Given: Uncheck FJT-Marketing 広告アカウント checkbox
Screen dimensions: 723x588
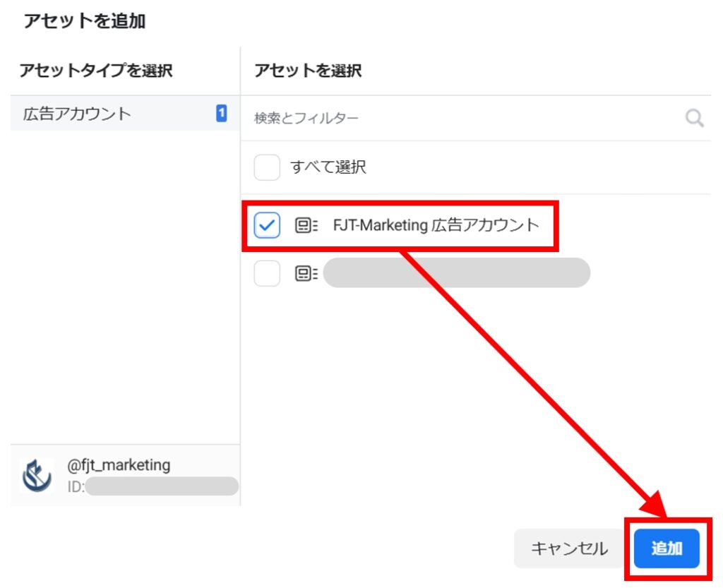Looking at the screenshot, I should point(267,225).
